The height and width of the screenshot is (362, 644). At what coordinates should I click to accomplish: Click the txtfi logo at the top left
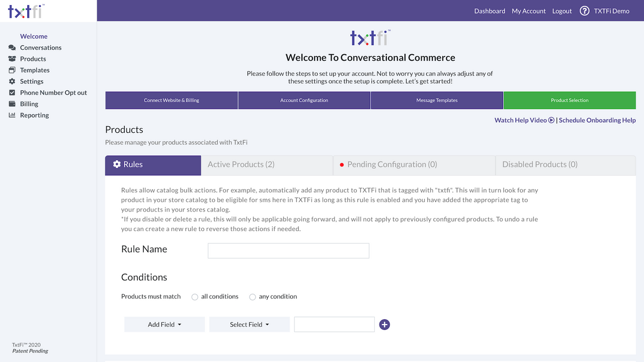tap(25, 11)
